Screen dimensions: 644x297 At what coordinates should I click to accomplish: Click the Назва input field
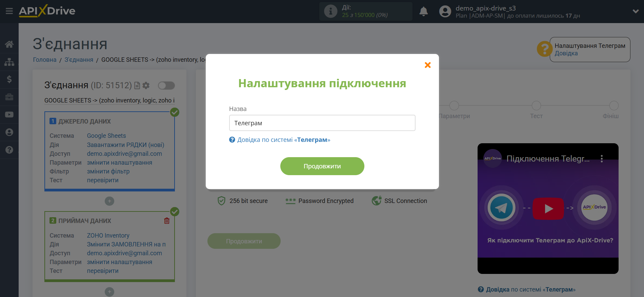click(322, 123)
